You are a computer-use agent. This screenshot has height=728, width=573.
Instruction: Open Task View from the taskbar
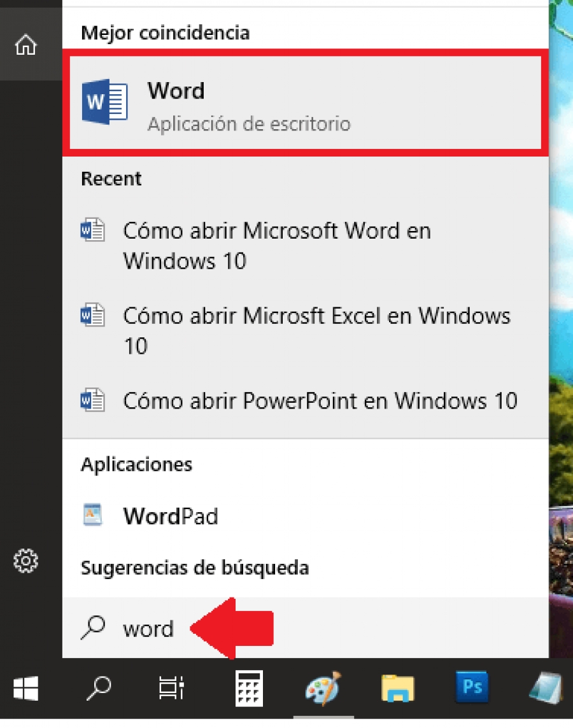coord(172,688)
